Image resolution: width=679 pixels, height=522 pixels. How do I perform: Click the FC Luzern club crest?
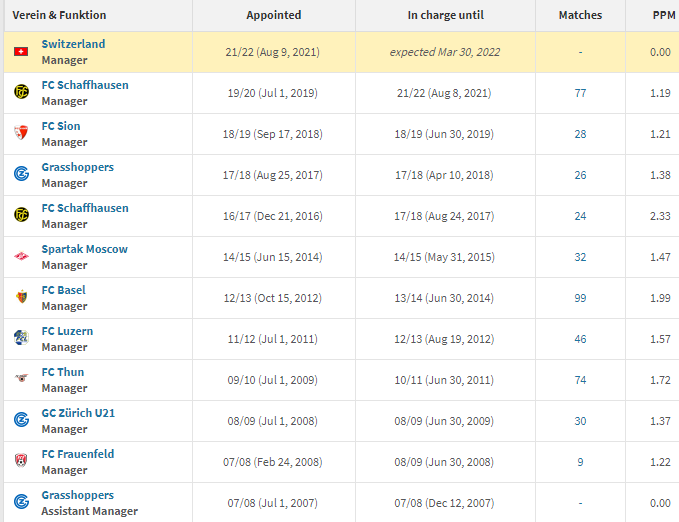(x=21, y=338)
